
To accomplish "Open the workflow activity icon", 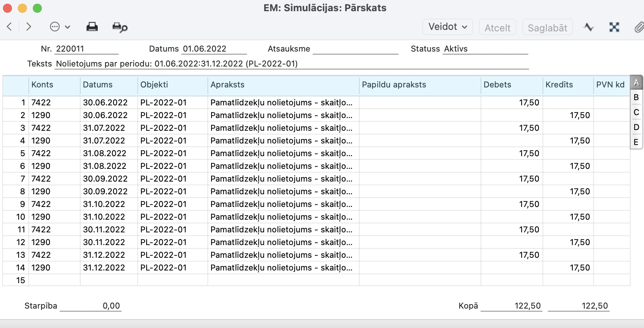I will [x=589, y=27].
